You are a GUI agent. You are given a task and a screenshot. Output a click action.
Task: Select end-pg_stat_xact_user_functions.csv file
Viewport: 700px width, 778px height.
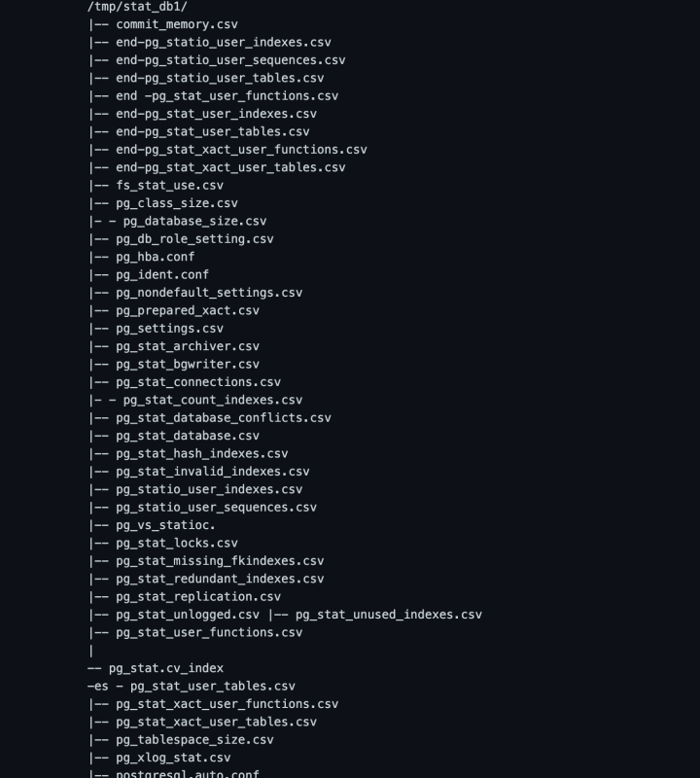coord(241,150)
